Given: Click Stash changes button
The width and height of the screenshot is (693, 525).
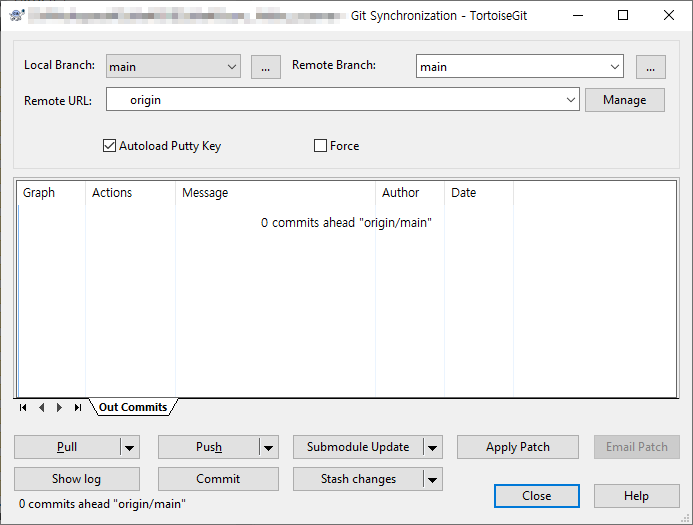Looking at the screenshot, I should coord(358,479).
